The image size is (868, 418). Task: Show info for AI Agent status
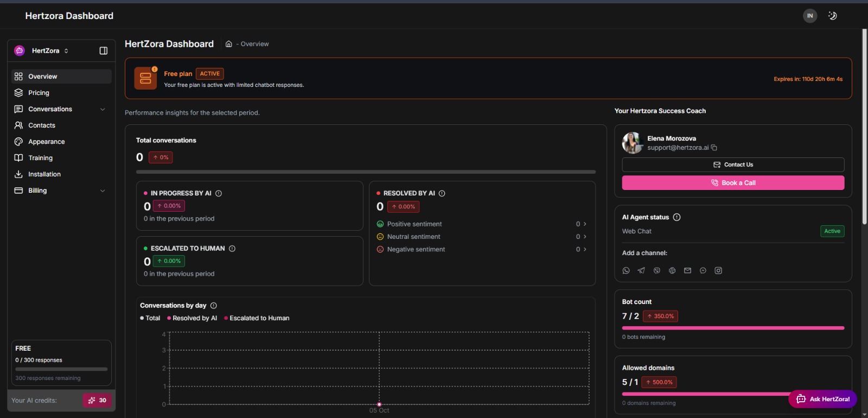(x=676, y=217)
